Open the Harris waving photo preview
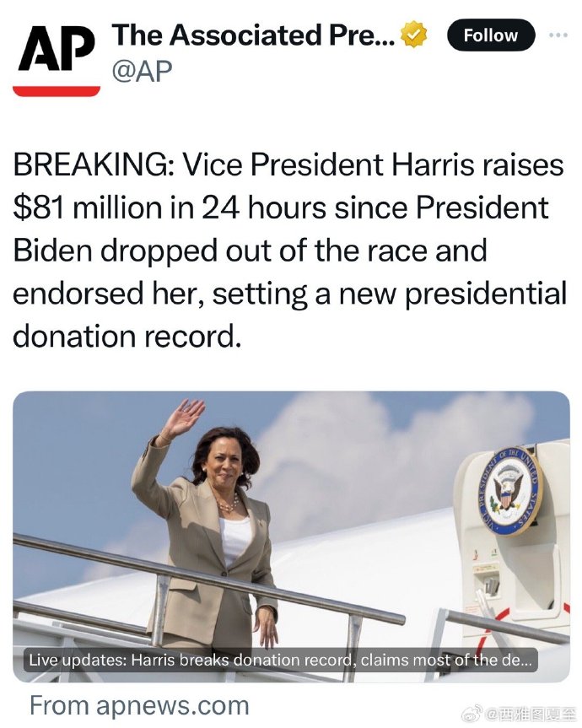Screen dimensions: 582x728 [291, 537]
